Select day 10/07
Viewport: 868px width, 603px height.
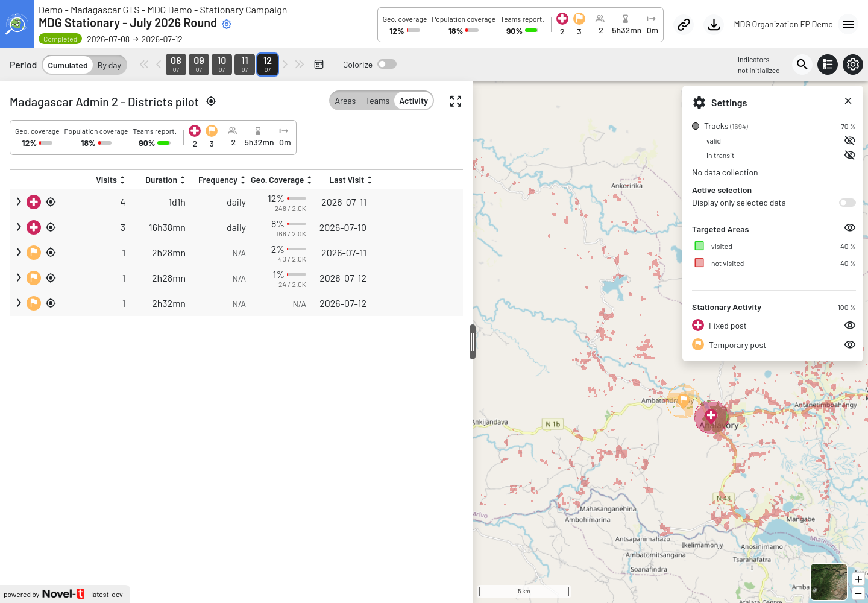[x=222, y=65]
